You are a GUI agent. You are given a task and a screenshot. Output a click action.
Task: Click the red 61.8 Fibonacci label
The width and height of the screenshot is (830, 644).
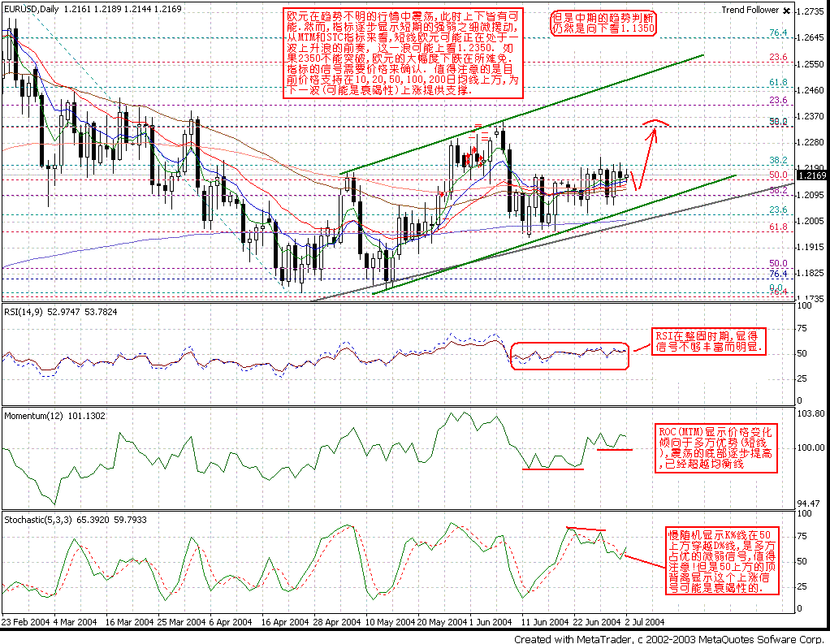[x=778, y=227]
